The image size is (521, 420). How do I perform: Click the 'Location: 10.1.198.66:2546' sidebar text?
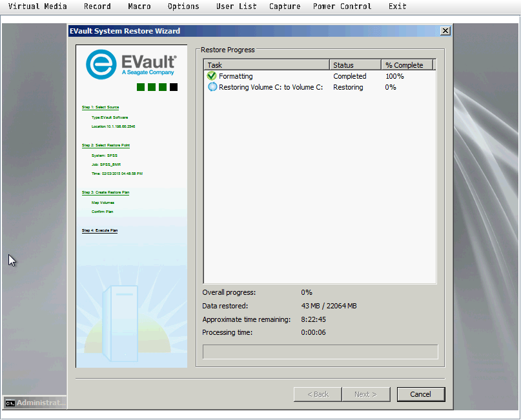coord(114,126)
